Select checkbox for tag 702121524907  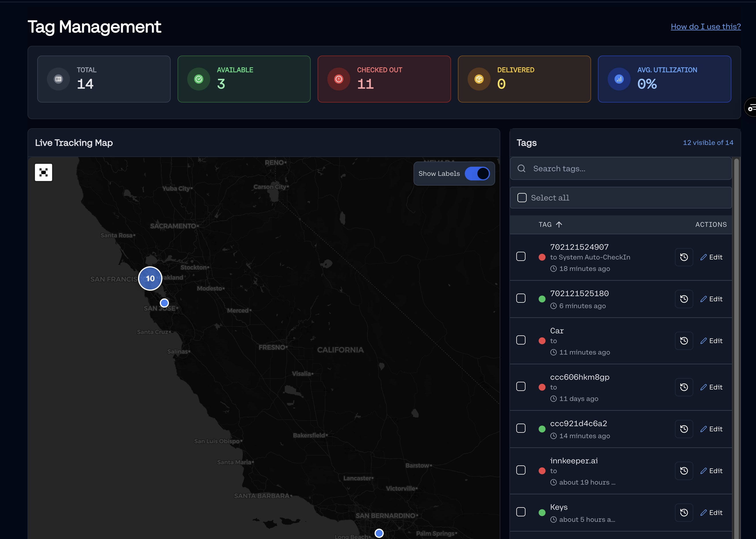(x=521, y=257)
